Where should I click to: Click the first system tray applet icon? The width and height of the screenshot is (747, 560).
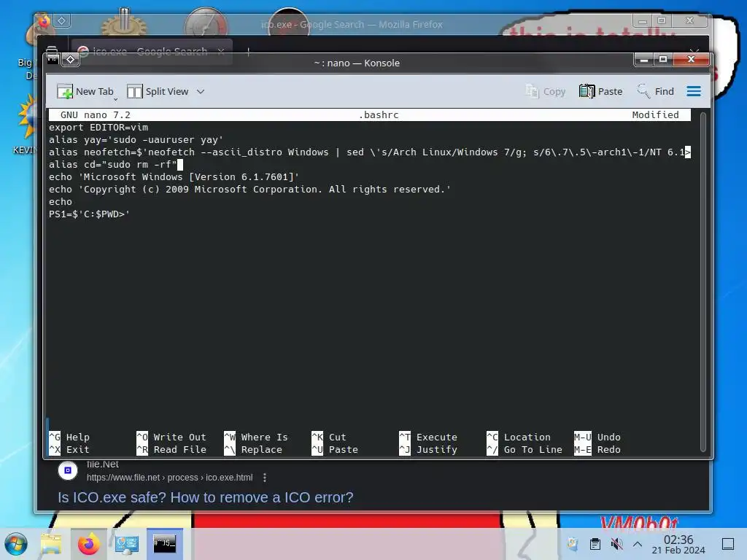point(573,544)
